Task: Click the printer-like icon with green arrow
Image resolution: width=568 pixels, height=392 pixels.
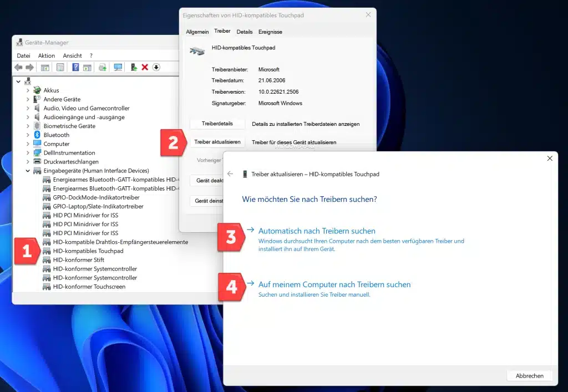Action: (x=103, y=67)
